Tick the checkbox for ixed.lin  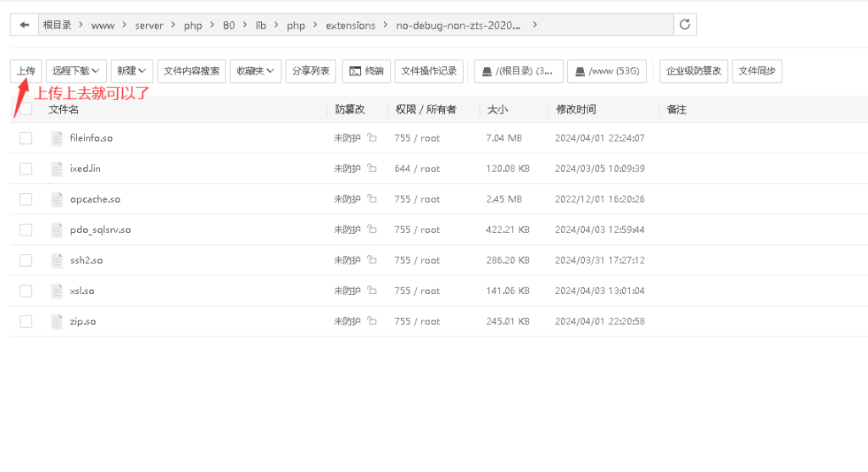click(26, 169)
